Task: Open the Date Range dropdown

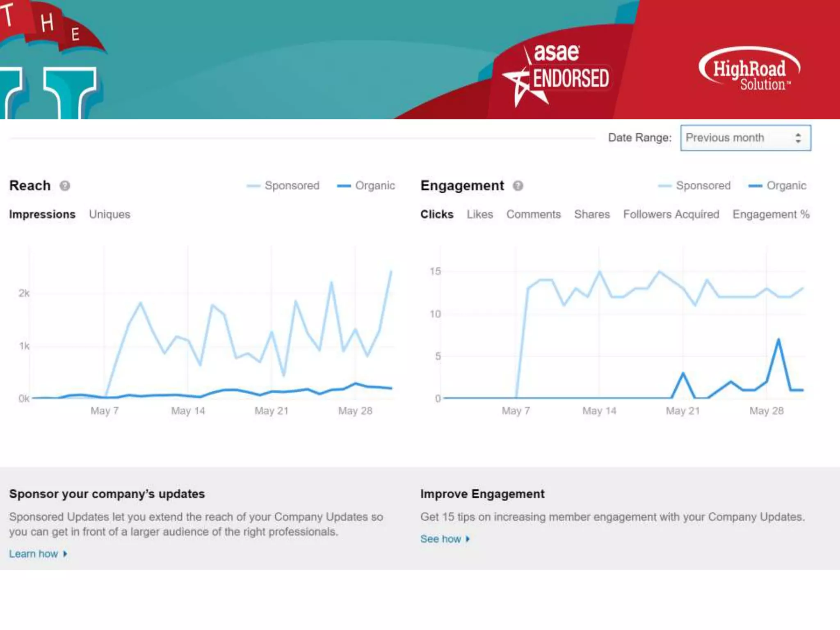Action: tap(738, 138)
